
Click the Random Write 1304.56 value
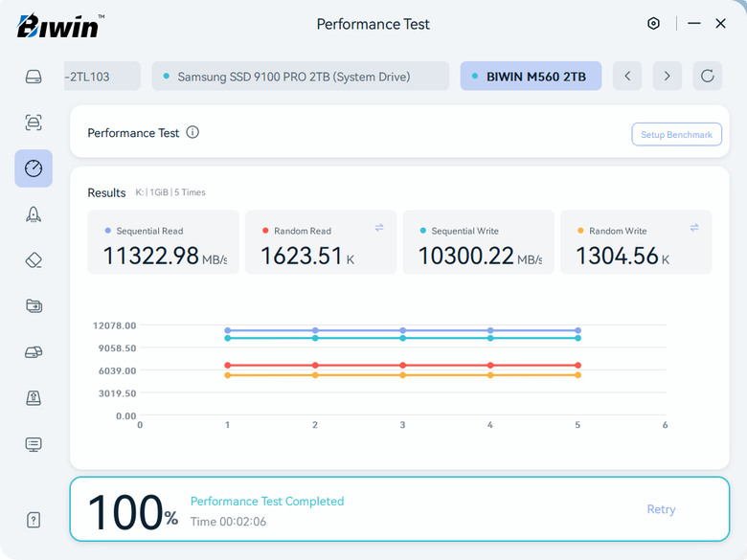[x=617, y=256]
